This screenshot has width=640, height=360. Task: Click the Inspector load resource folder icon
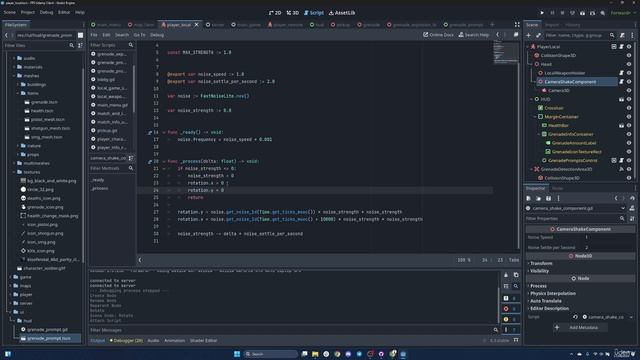[538, 198]
